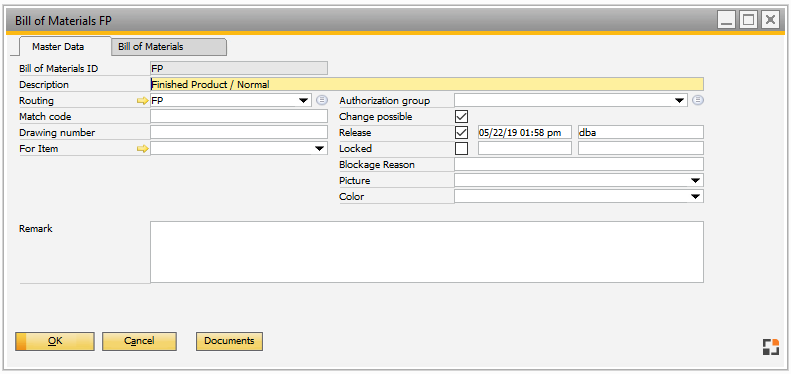
Task: Enable the Locked checkbox
Action: 461,149
